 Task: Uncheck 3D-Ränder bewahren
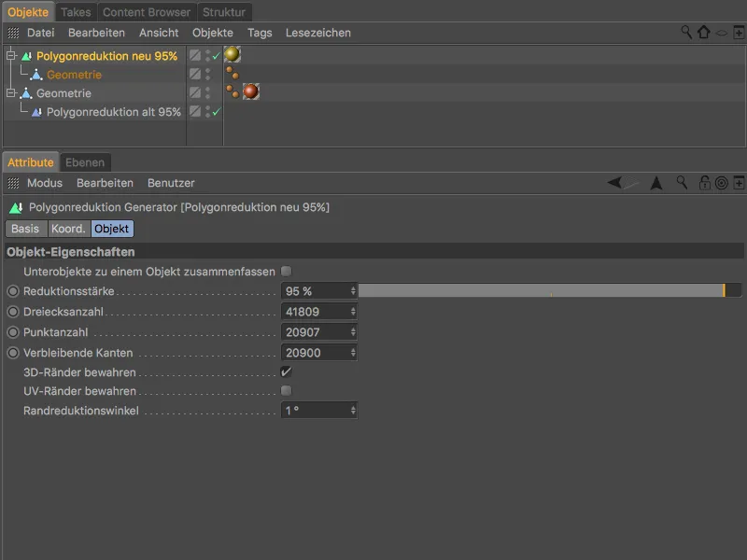(x=287, y=371)
